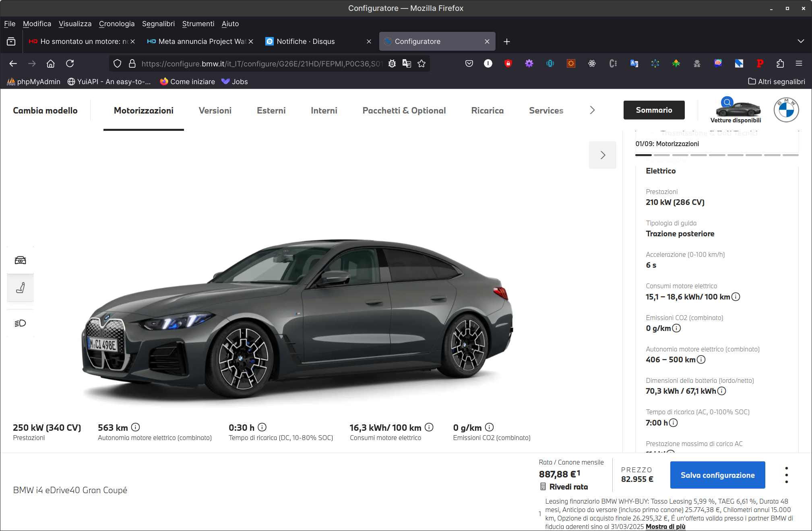
Task: Bookmark this page with the star icon
Action: 421,64
